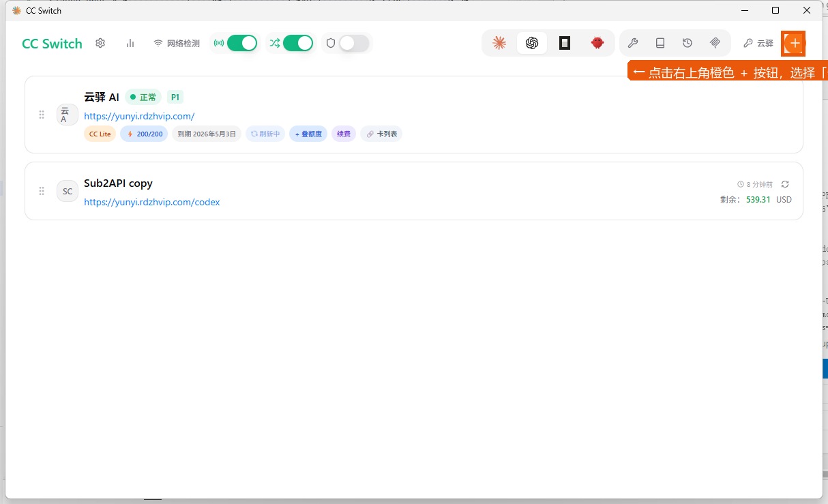Viewport: 828px width, 504px height.
Task: Open the history clock panel
Action: [687, 43]
